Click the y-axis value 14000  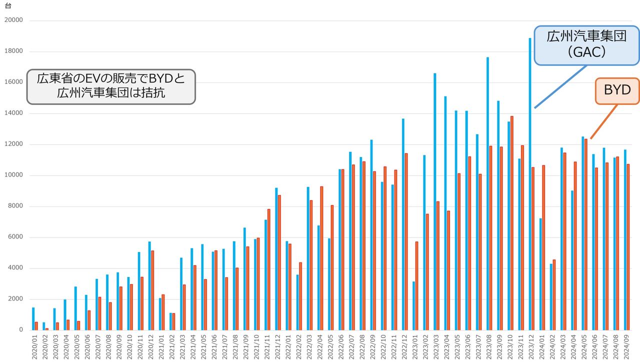pyautogui.click(x=13, y=113)
